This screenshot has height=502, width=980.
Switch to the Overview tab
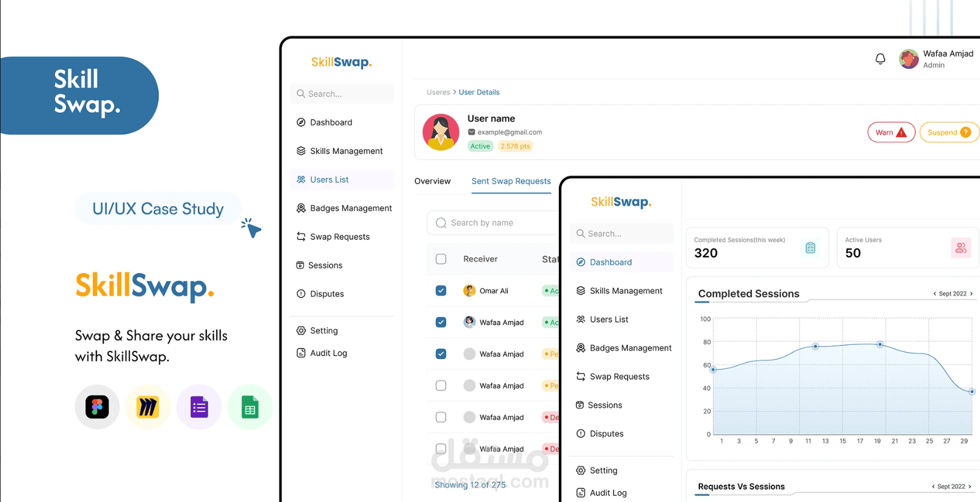pyautogui.click(x=432, y=181)
